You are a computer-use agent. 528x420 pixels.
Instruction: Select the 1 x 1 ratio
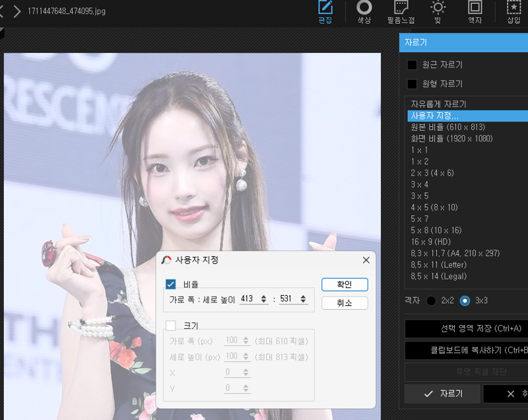coord(468,150)
